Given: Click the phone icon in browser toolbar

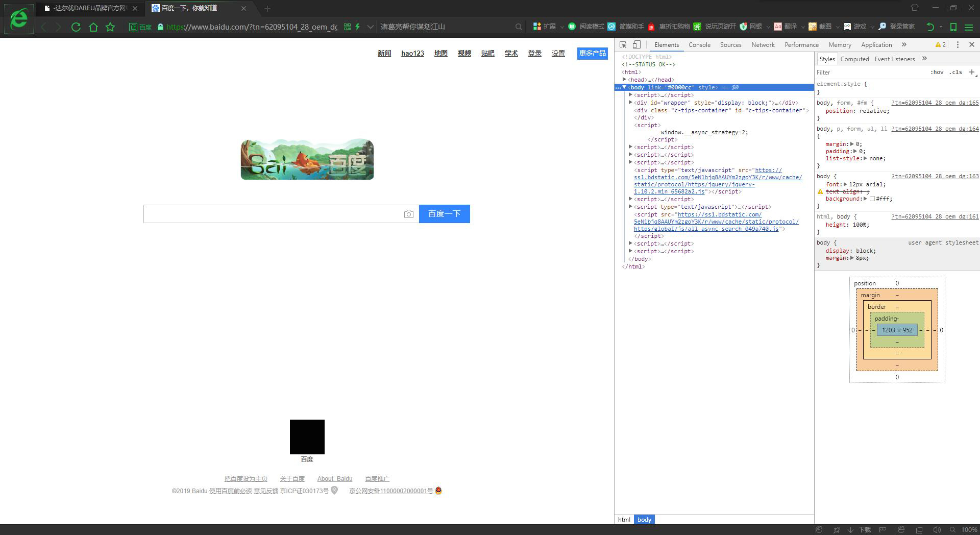Looking at the screenshot, I should click(x=953, y=27).
